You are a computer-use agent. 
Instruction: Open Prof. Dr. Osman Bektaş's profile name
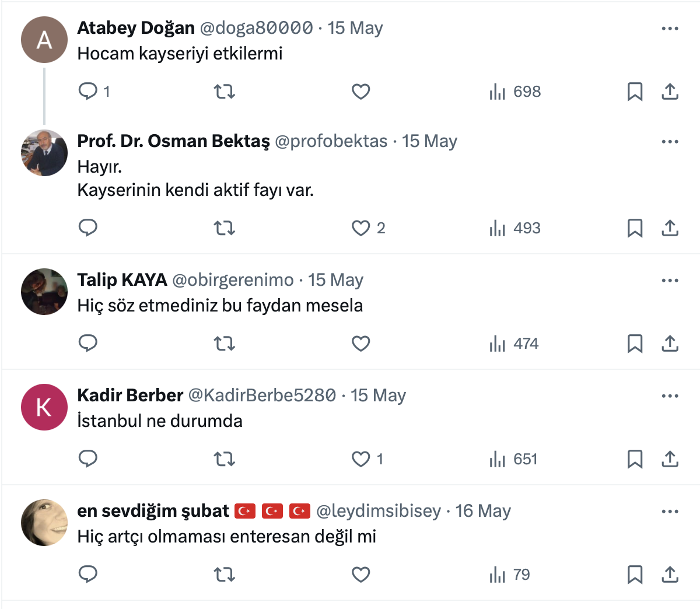point(173,141)
